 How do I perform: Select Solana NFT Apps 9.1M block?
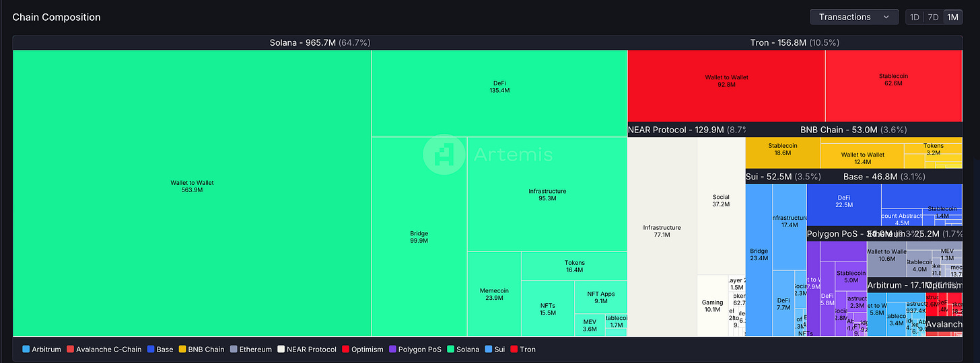(601, 297)
